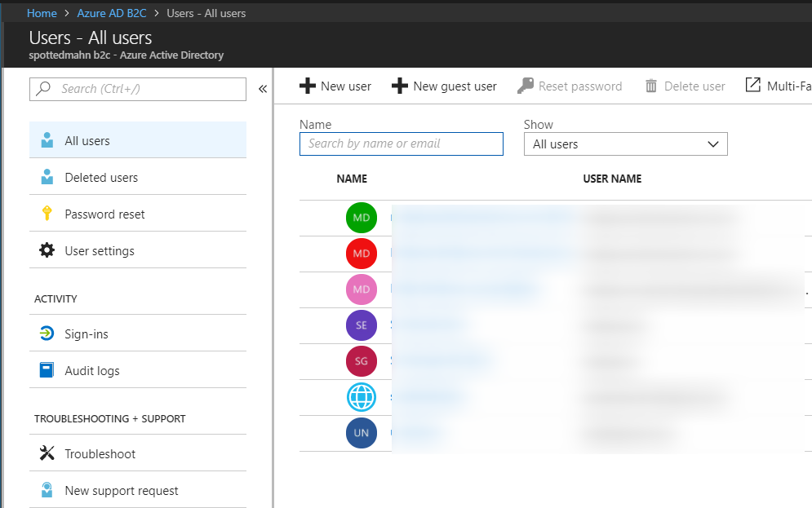This screenshot has width=812, height=508.
Task: Click the New user button label
Action: click(x=346, y=86)
